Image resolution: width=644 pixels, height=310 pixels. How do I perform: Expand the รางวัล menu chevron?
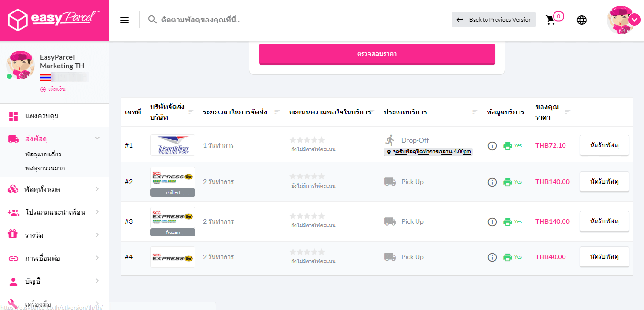(97, 235)
